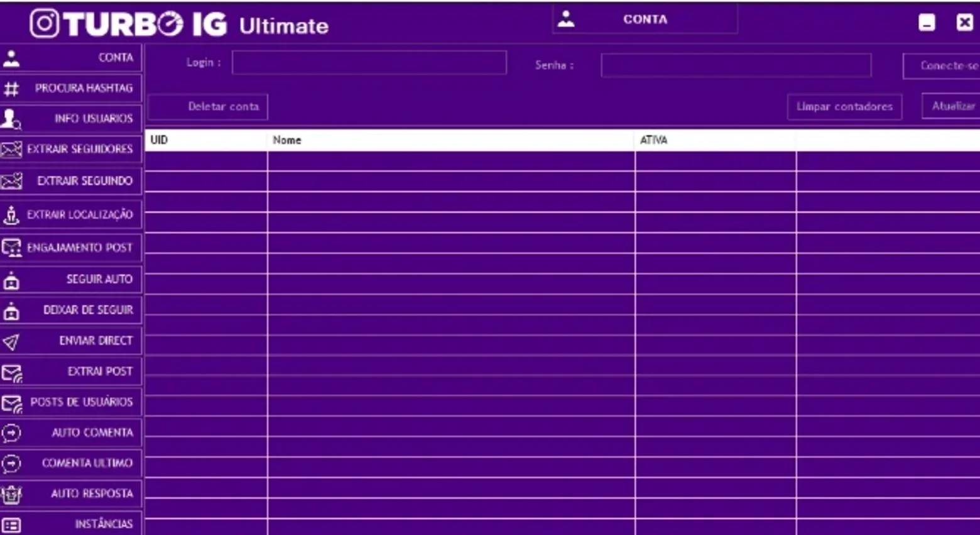Select EXTRAIR SEGUINDO menu item
The width and height of the screenshot is (980, 535).
pyautogui.click(x=71, y=181)
